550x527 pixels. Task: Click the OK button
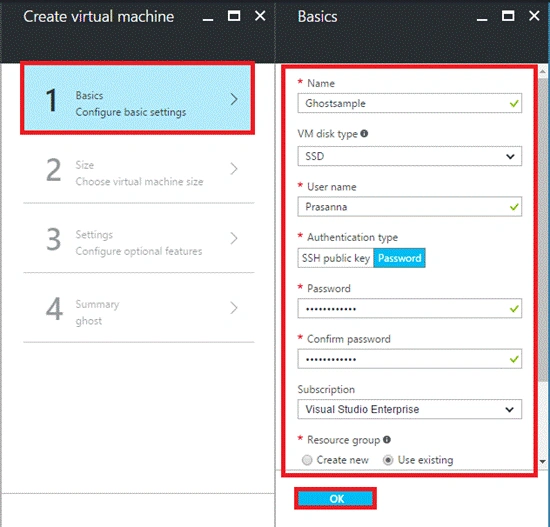335,499
